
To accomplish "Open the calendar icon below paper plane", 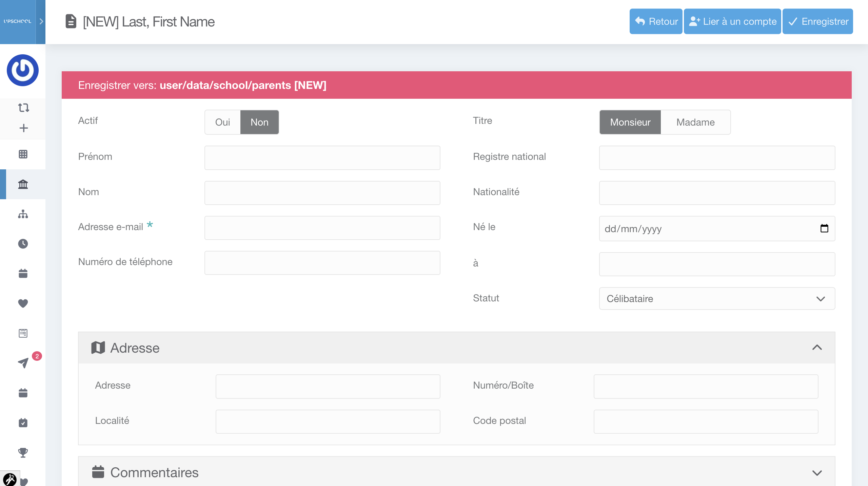I will 23,393.
